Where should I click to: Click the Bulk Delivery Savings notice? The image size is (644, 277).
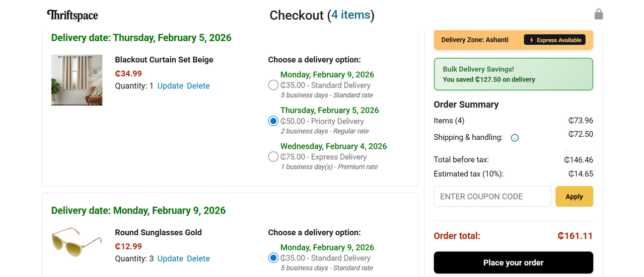click(513, 74)
